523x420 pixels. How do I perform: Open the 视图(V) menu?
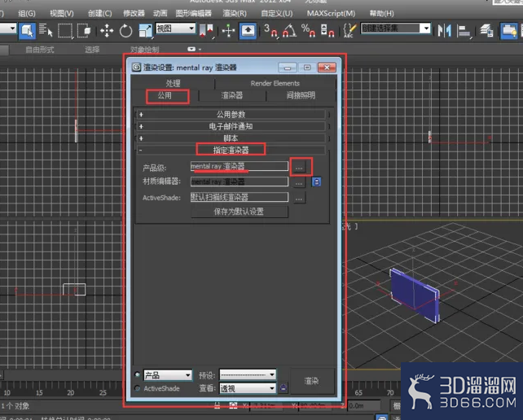pos(62,13)
